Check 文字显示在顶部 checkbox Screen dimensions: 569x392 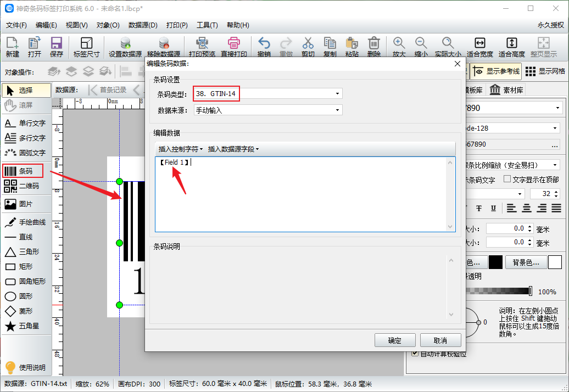coord(507,179)
